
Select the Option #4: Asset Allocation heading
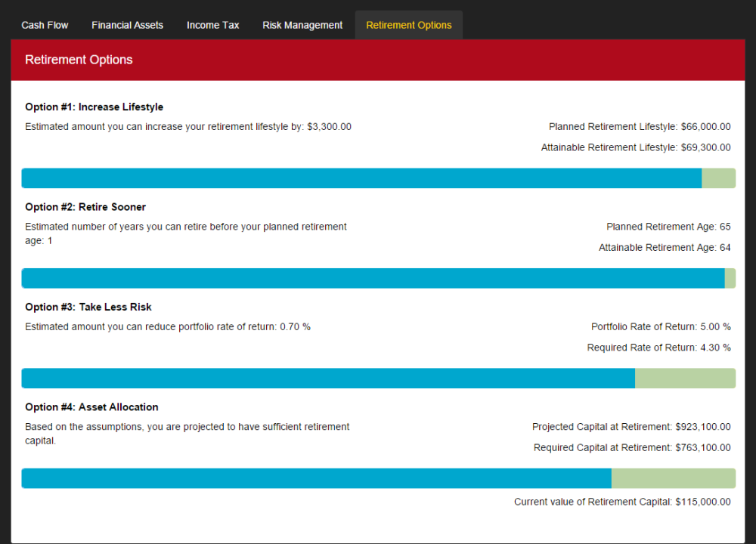[91, 406]
